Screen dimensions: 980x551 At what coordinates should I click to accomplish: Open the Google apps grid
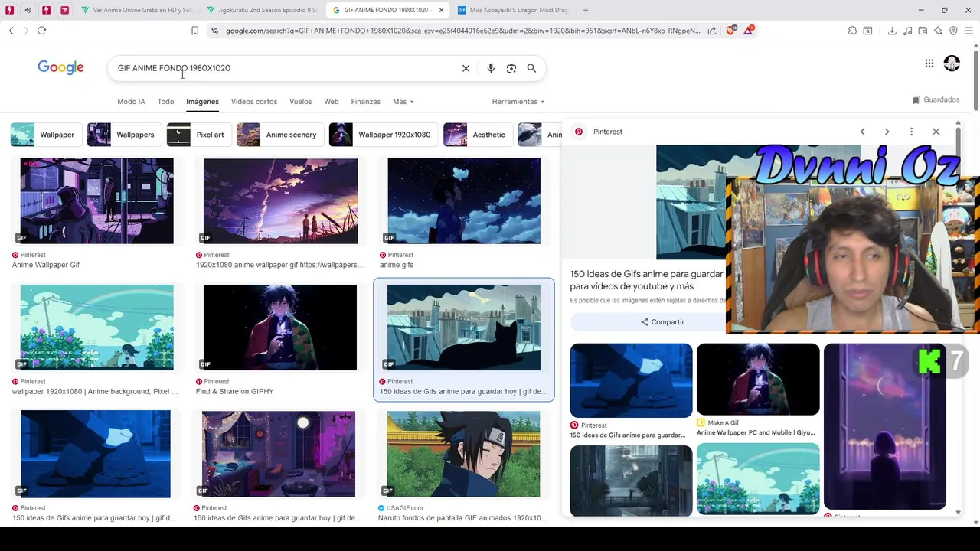click(x=929, y=64)
